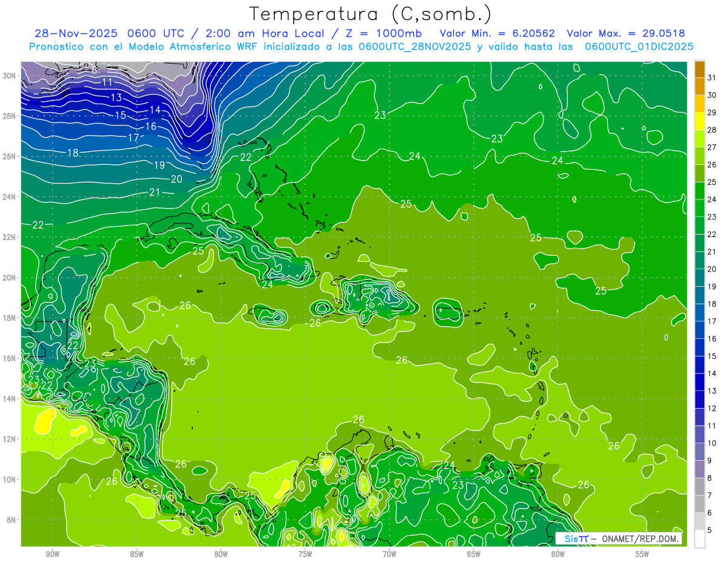
Task: Click the lime legend swatch between 26 and 27
Action: [x=699, y=156]
